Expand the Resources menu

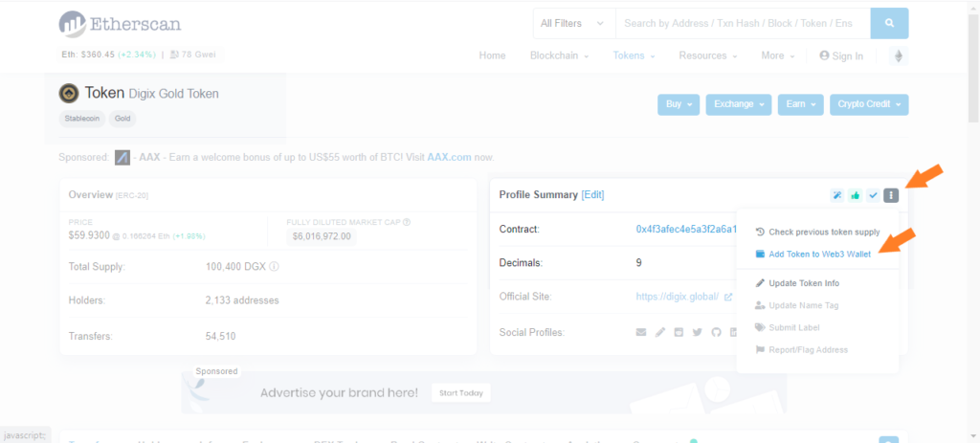(708, 55)
